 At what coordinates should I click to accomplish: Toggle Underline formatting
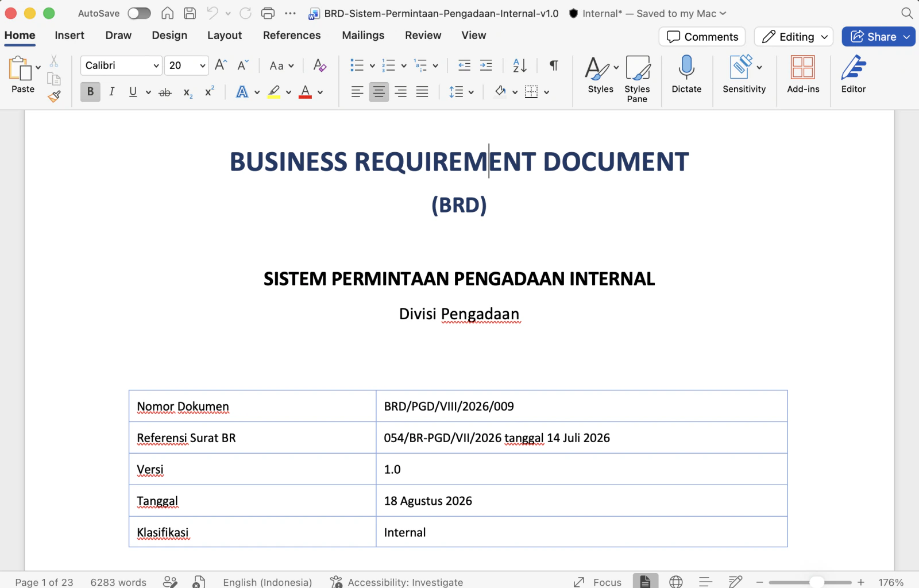point(133,92)
